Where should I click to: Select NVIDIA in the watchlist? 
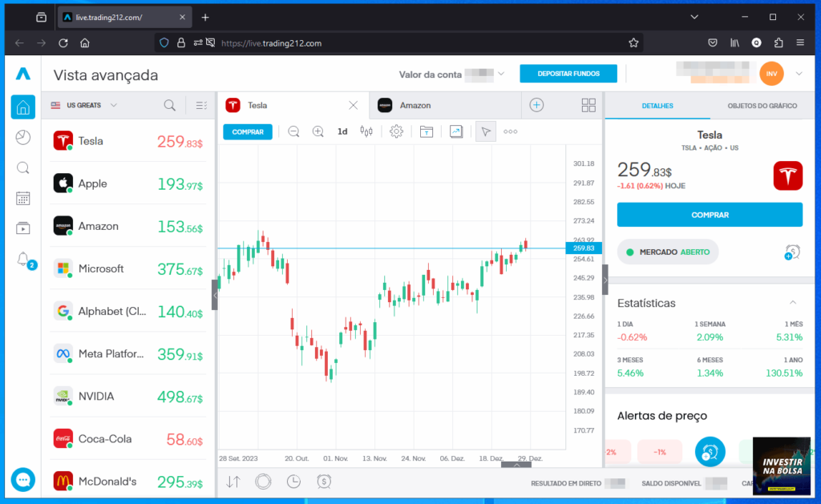coord(127,396)
